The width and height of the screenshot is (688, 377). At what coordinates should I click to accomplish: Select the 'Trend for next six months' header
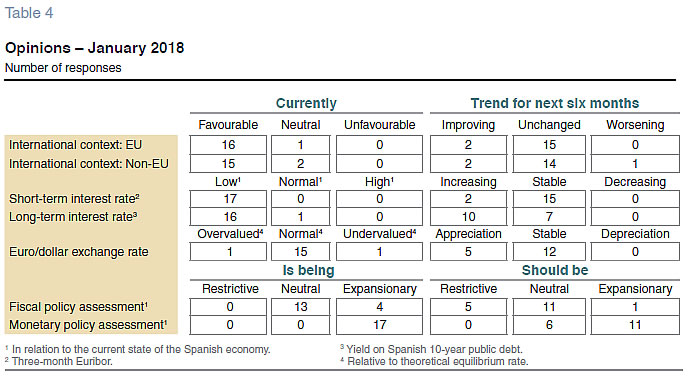(x=555, y=103)
